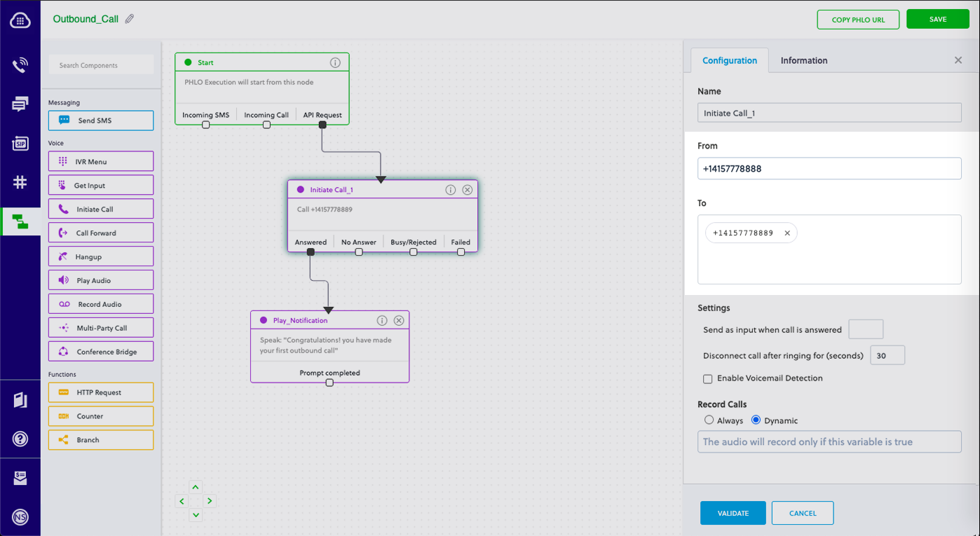Switch to the Configuration tab

(730, 60)
